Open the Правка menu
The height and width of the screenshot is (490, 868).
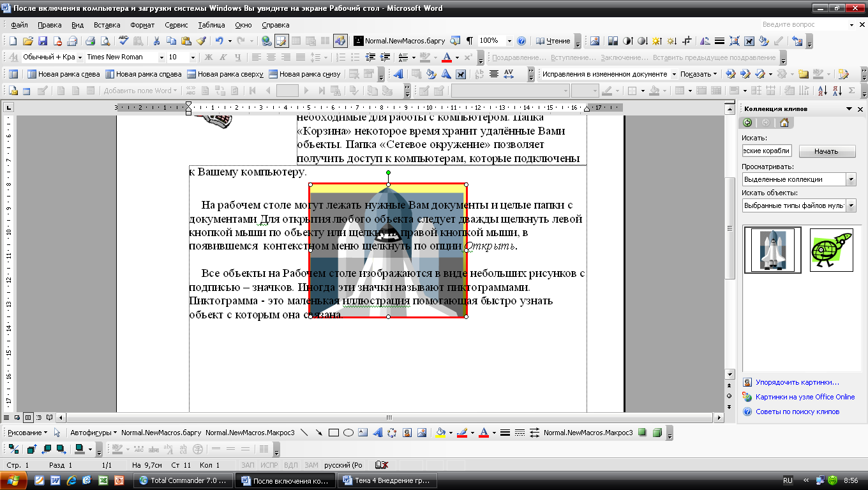(x=50, y=25)
